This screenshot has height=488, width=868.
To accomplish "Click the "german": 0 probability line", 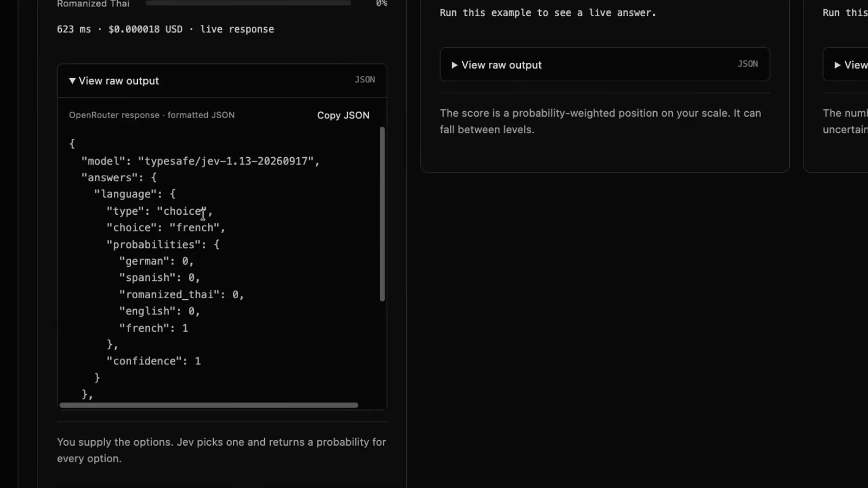I will [156, 261].
